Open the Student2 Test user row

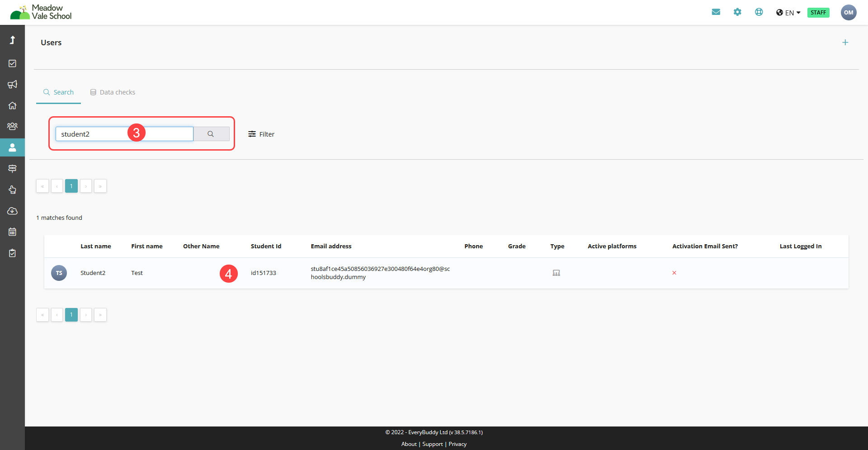(x=93, y=273)
